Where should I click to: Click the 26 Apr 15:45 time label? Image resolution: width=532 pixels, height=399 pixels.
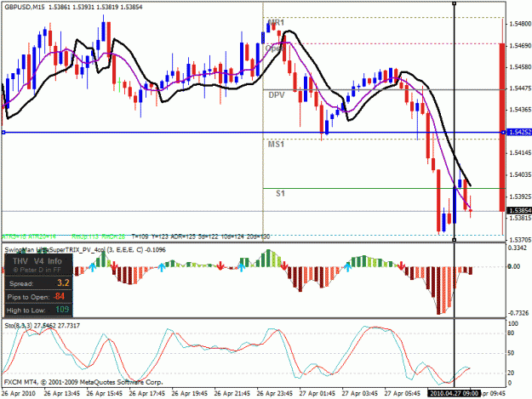click(x=104, y=394)
